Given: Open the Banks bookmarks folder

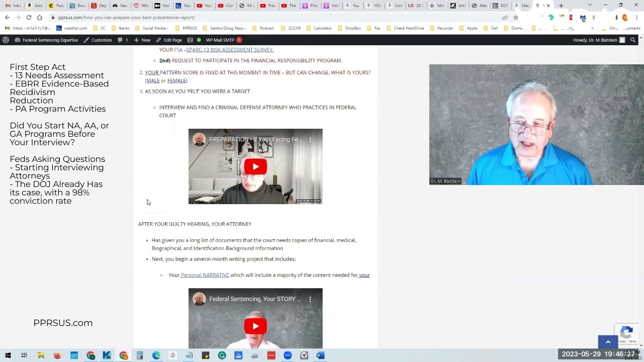Looking at the screenshot, I should pos(121,28).
